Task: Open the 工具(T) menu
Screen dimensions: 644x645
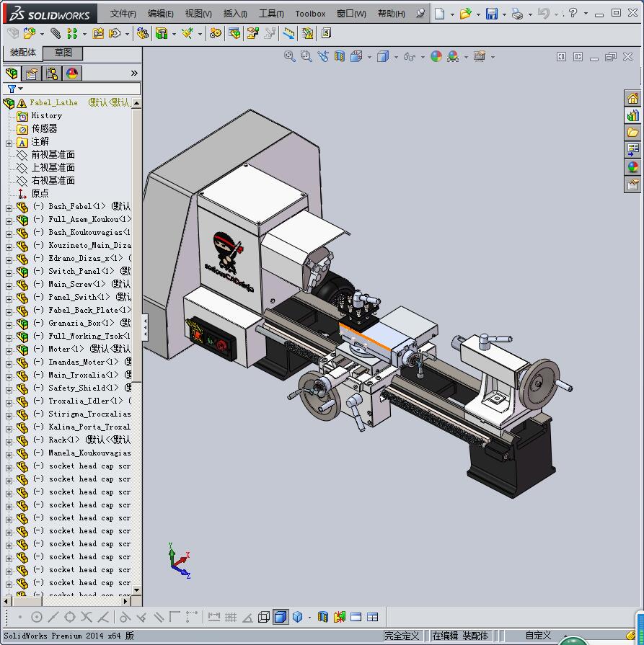Action: click(271, 14)
